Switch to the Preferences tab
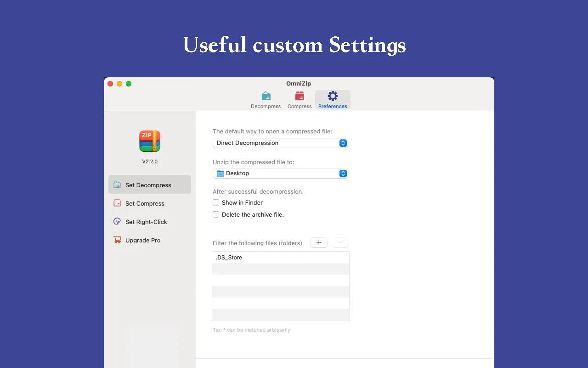 (332, 99)
